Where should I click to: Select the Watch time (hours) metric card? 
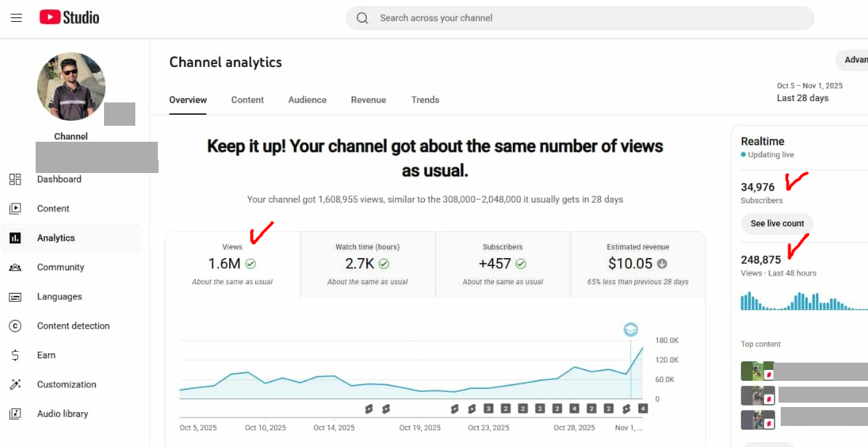[367, 265]
